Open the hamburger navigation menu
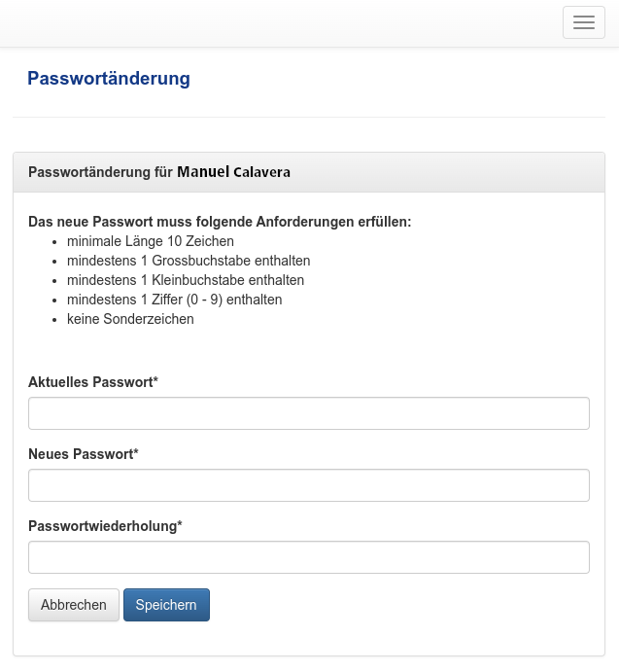This screenshot has width=619, height=672. click(x=583, y=23)
